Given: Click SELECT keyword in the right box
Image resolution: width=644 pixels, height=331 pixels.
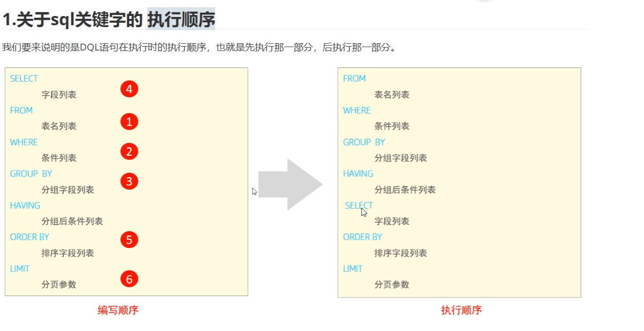Looking at the screenshot, I should 359,206.
